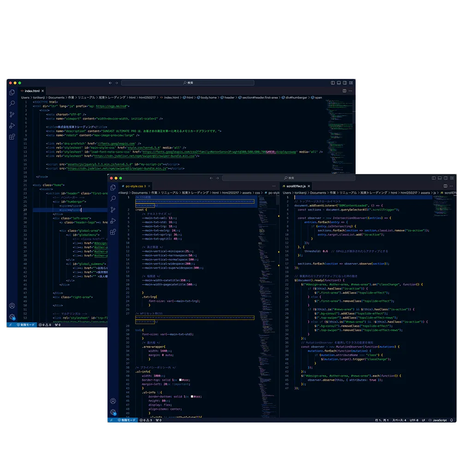The image size is (458, 476).
Task: Open Extensions view in the front window sidebar
Action: [113, 232]
